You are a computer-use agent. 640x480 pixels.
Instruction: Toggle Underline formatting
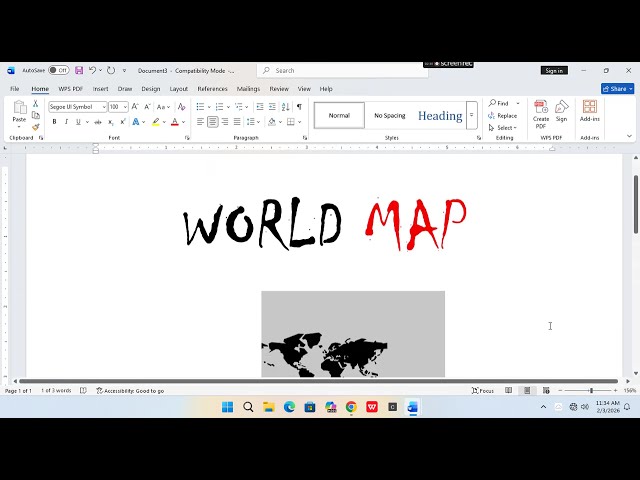pyautogui.click(x=78, y=122)
